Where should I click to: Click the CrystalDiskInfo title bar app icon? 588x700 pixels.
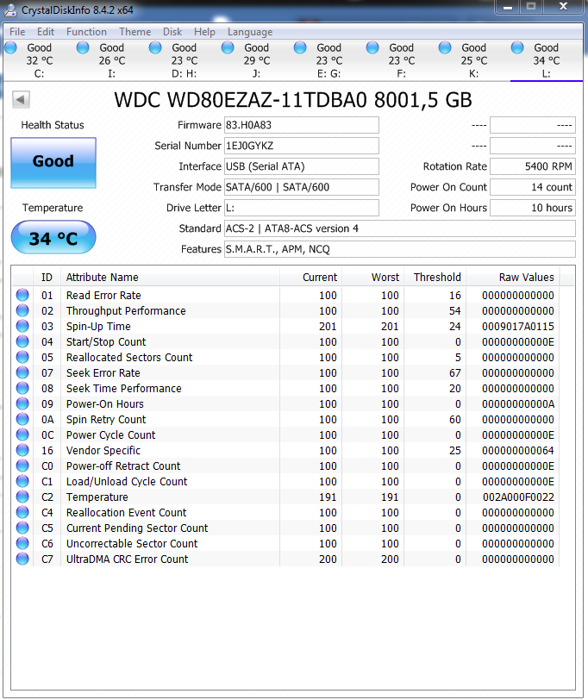(10, 9)
